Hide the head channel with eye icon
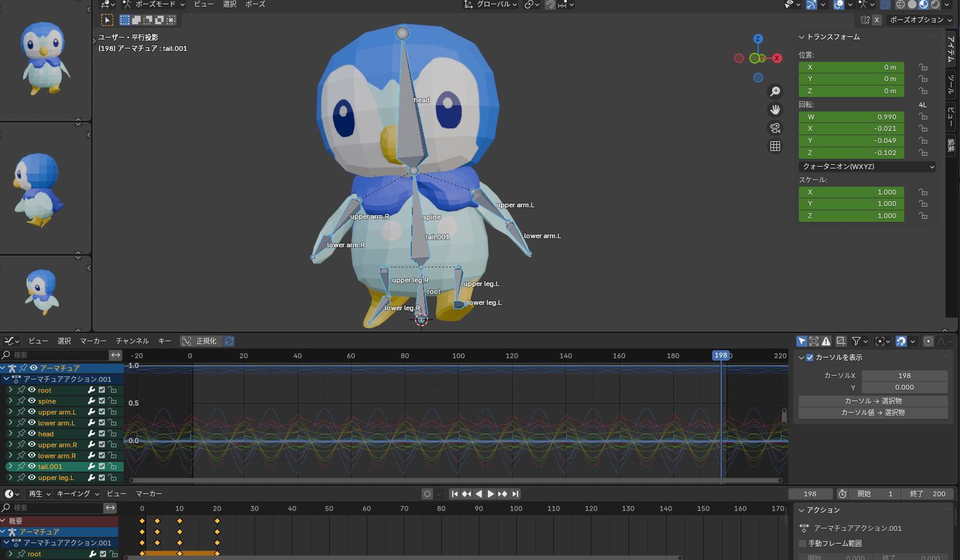 (32, 433)
